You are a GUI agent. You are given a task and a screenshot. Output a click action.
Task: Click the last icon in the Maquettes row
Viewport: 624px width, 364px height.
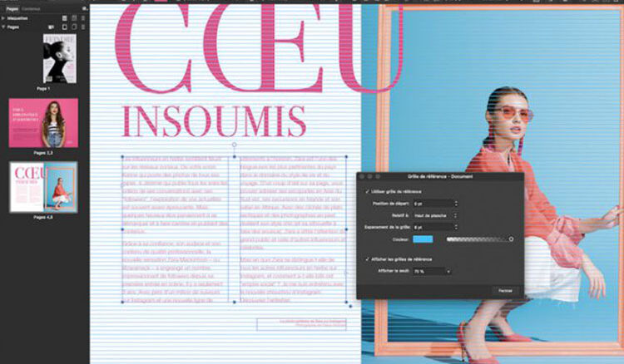coord(84,17)
